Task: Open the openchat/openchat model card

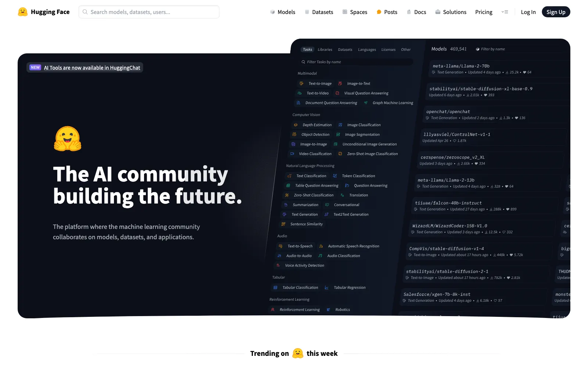Action: (x=496, y=114)
